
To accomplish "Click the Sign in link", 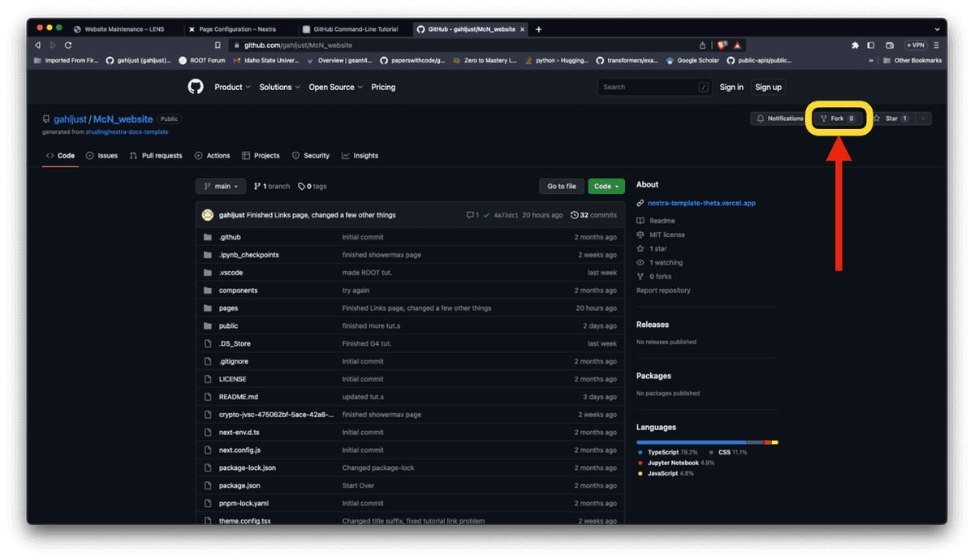I will [731, 87].
